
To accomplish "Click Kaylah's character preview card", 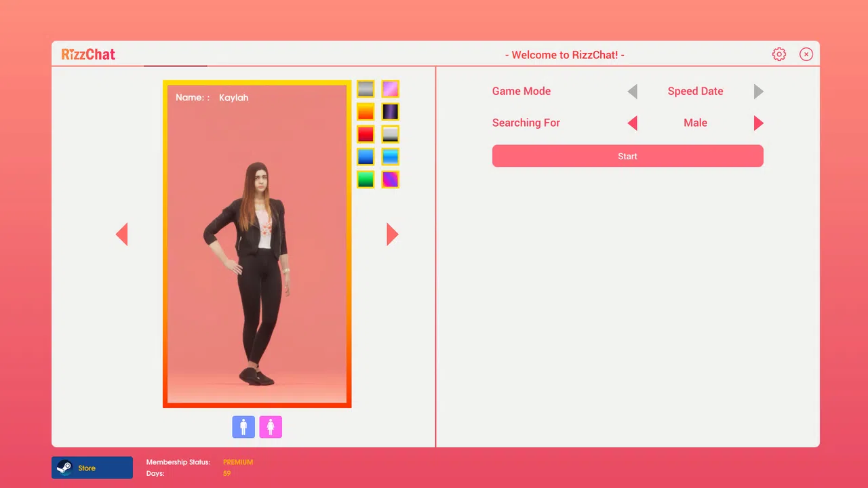I will point(257,244).
